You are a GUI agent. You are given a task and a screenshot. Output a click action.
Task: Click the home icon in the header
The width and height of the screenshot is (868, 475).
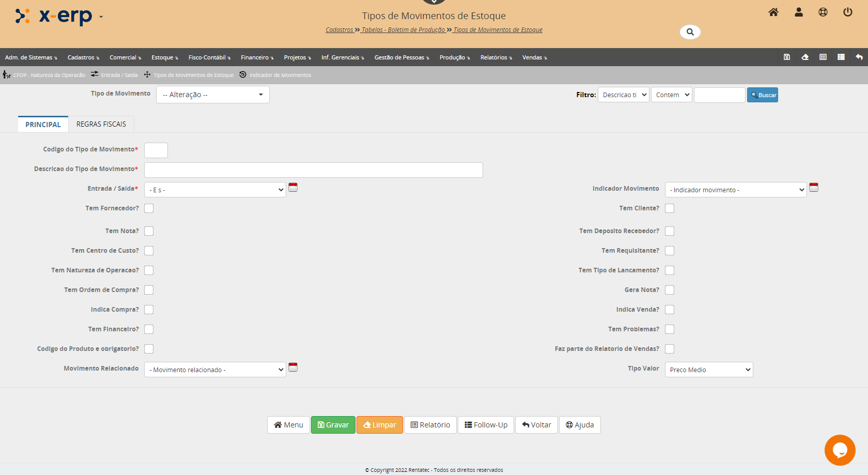[x=773, y=12]
